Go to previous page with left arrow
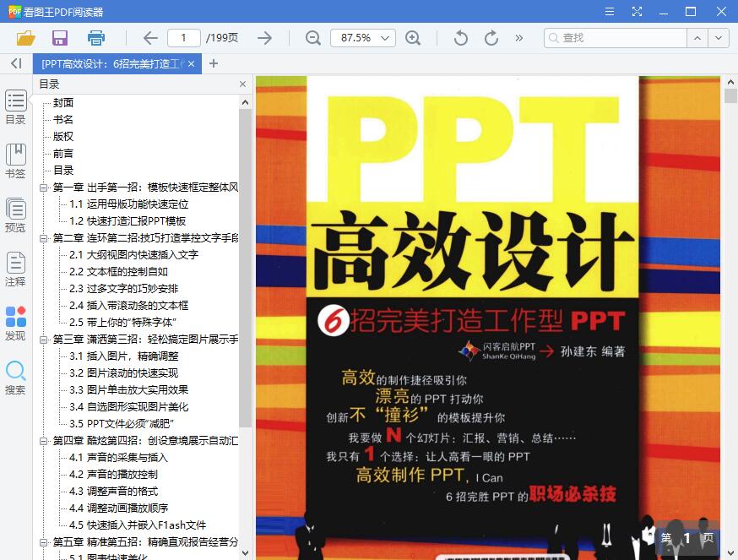The image size is (738, 560). pyautogui.click(x=150, y=38)
